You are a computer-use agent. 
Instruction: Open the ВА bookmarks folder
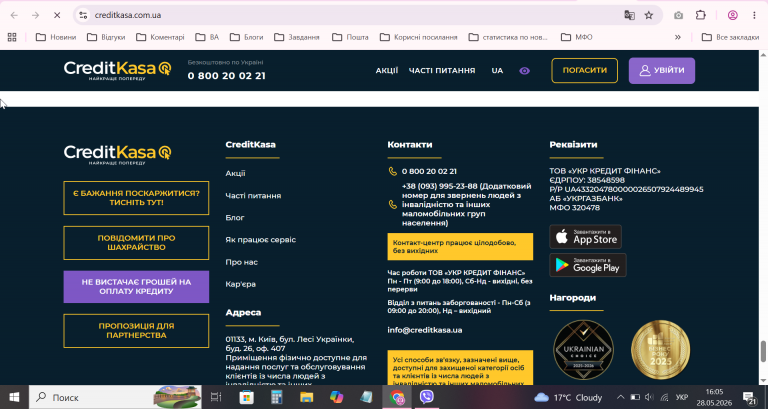[x=207, y=37]
